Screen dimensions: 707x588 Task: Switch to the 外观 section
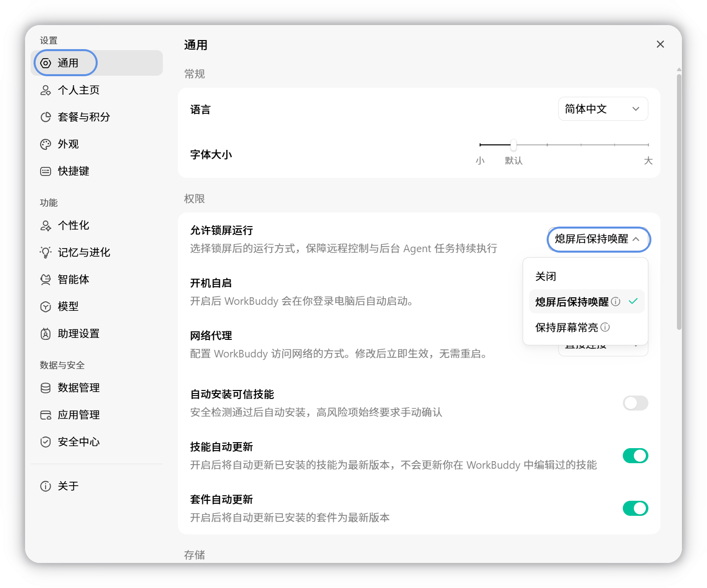[x=97, y=144]
